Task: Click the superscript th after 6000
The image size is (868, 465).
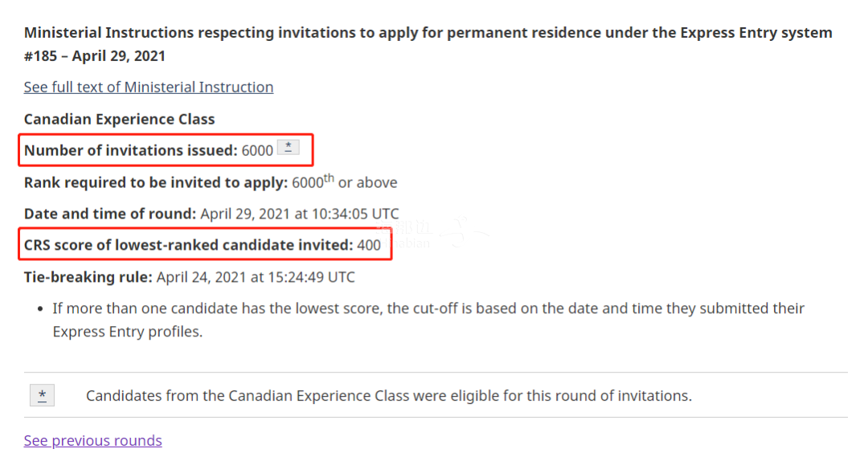Action: [329, 178]
